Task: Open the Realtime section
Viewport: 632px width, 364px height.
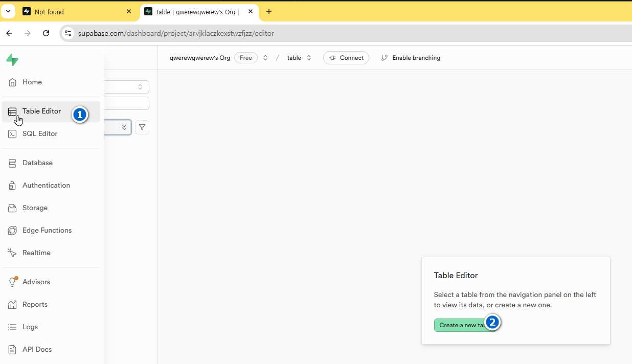Action: tap(36, 253)
